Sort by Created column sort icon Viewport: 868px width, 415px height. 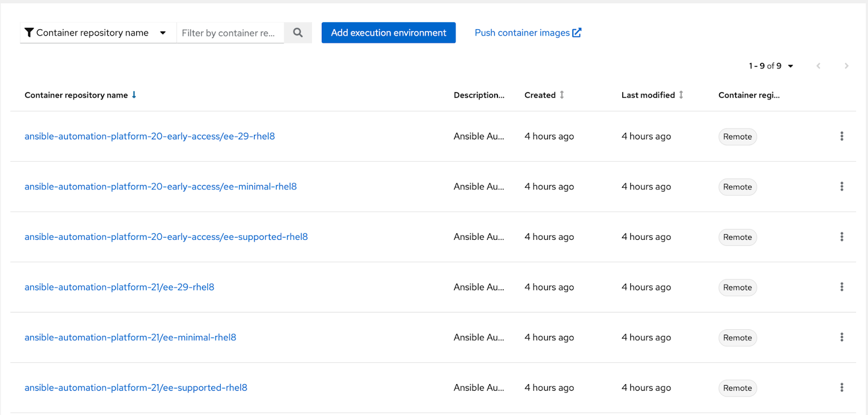[562, 95]
